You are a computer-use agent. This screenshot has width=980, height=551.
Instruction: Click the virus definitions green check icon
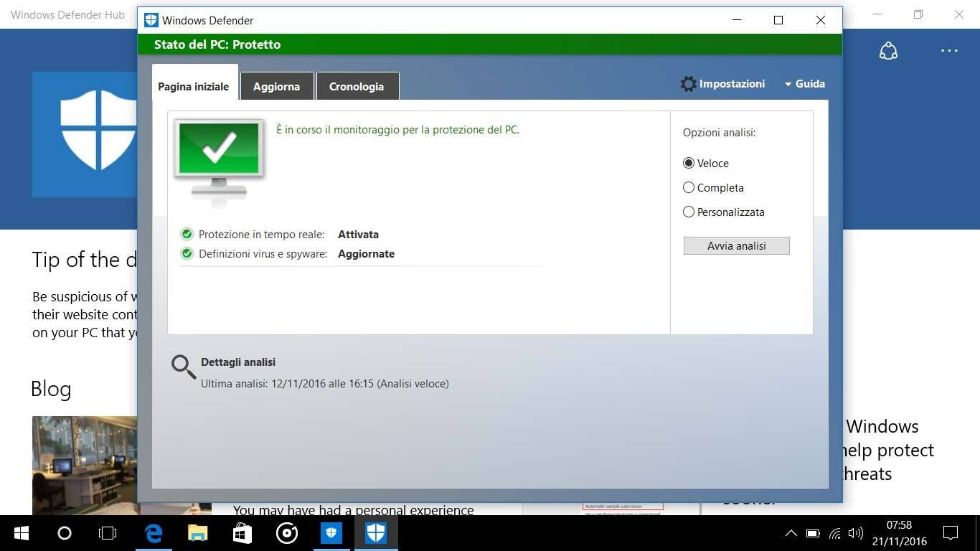tap(187, 253)
